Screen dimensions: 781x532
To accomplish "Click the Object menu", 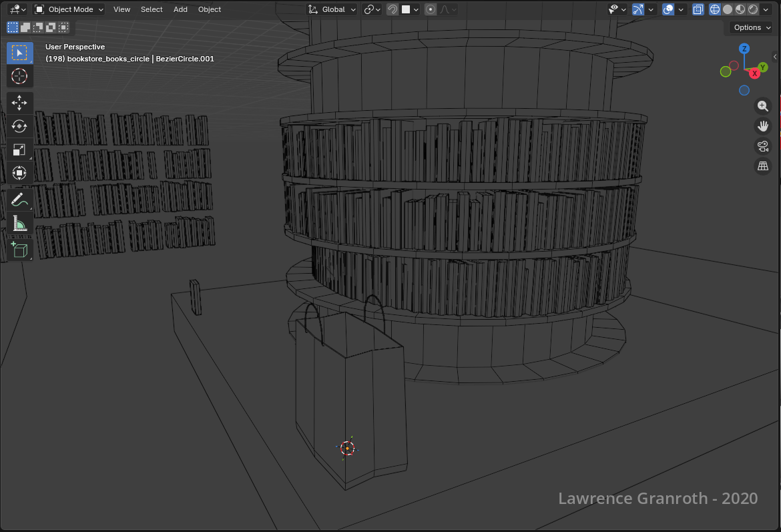I will 210,9.
